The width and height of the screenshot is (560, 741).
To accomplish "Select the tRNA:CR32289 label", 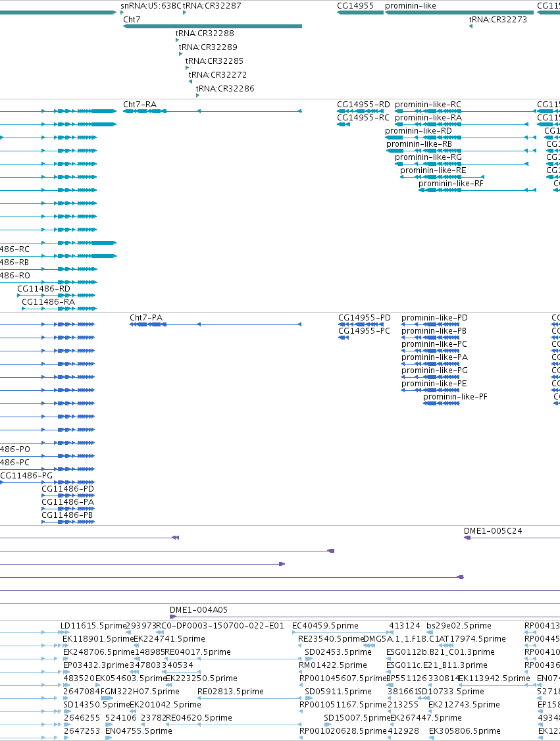I will (x=208, y=47).
